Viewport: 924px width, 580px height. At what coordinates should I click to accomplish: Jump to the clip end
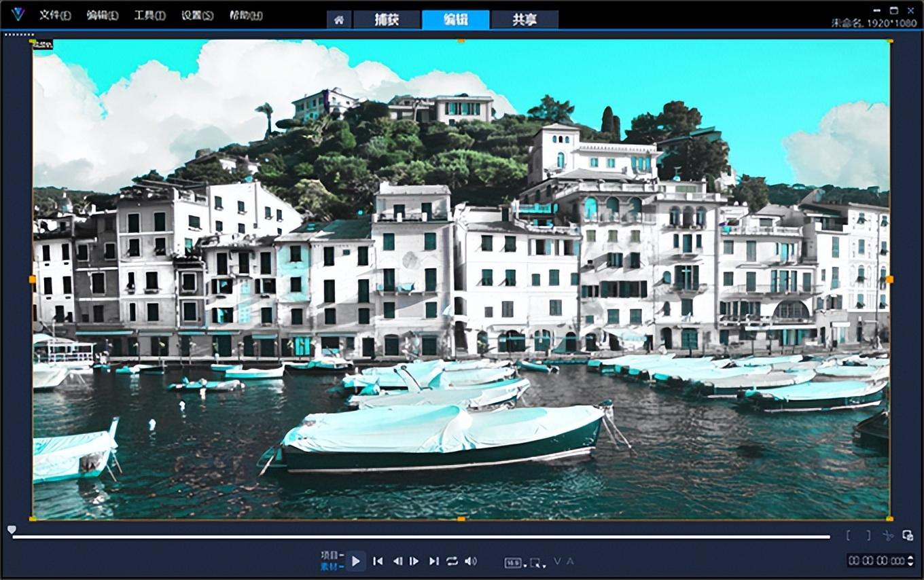433,561
